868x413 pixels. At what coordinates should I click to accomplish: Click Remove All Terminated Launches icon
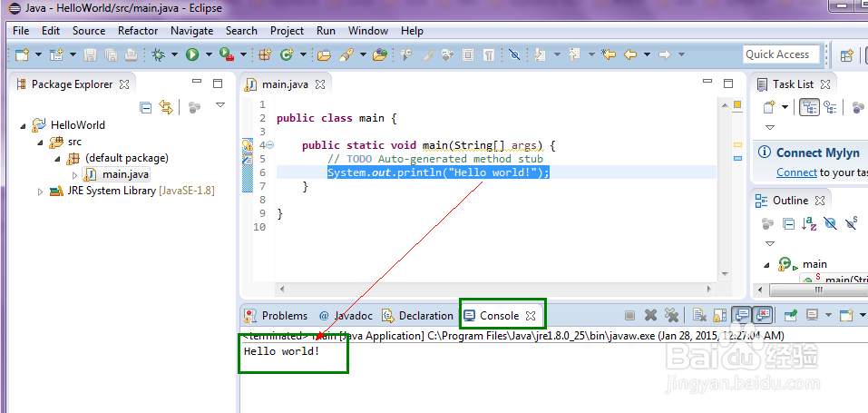pyautogui.click(x=671, y=316)
